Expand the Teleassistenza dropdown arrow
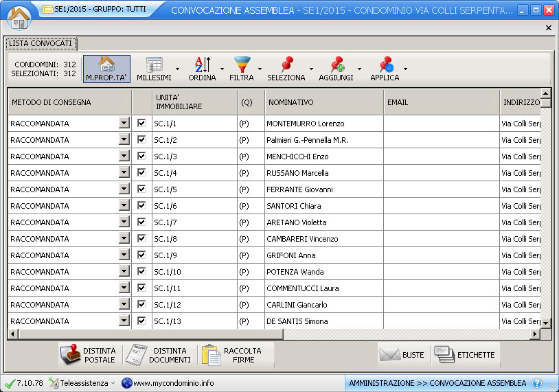The width and height of the screenshot is (559, 392). (113, 383)
